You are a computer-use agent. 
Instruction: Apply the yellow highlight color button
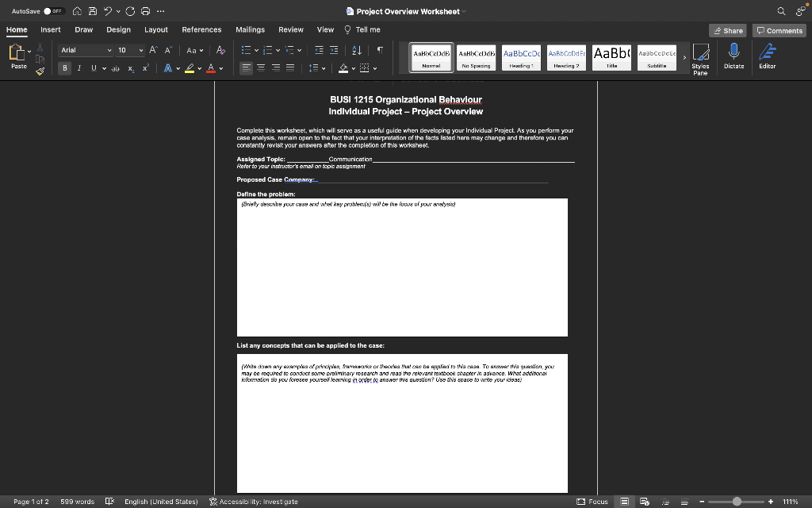(190, 68)
